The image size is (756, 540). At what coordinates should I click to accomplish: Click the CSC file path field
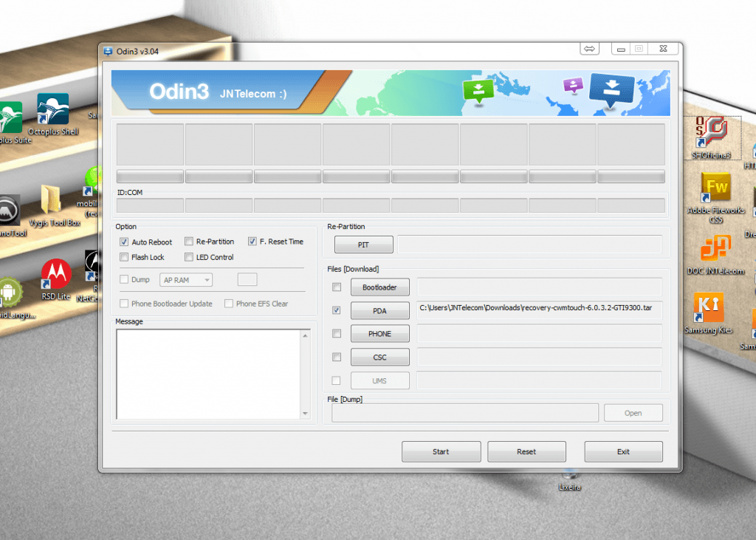click(540, 358)
